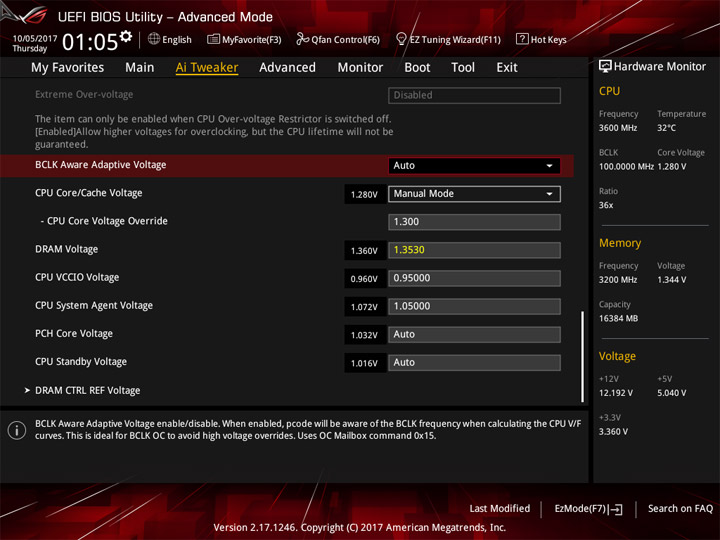The image size is (720, 540).
Task: Select CPU Standby Voltage label
Action: pyautogui.click(x=81, y=362)
